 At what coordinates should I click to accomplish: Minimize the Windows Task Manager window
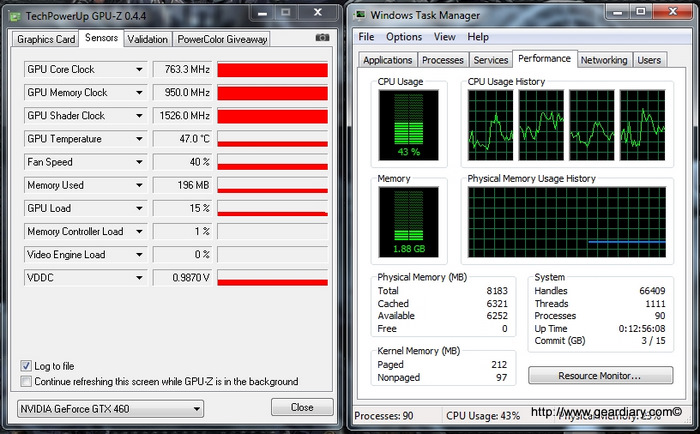click(617, 12)
